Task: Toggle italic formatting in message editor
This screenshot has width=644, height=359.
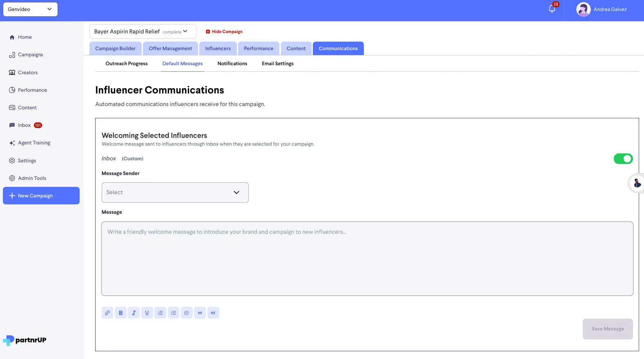Action: (x=134, y=313)
